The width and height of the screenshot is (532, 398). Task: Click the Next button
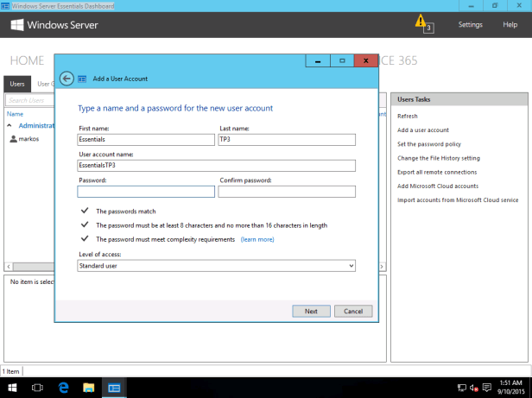(311, 311)
